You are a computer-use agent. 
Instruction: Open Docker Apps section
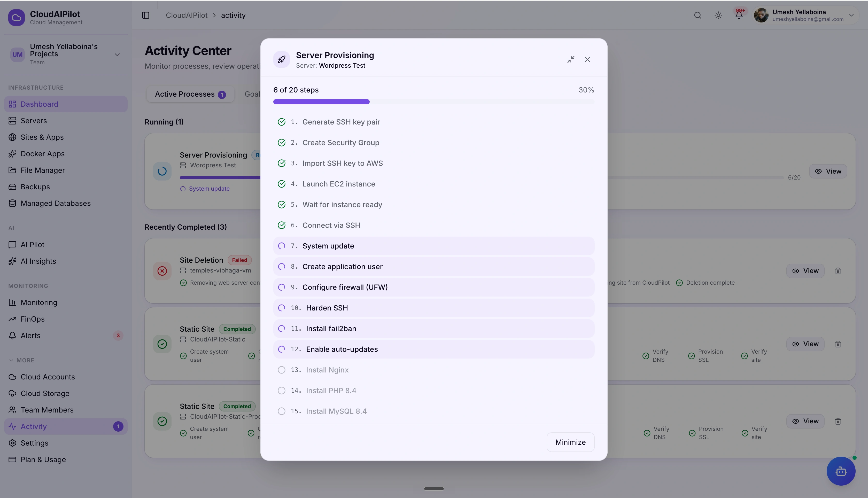click(x=66, y=154)
